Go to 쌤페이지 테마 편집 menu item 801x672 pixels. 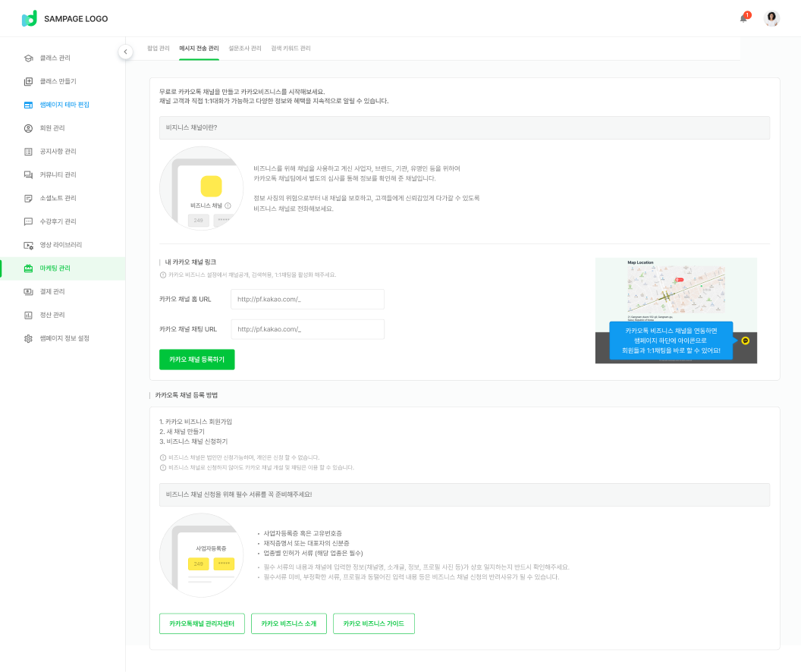point(64,105)
